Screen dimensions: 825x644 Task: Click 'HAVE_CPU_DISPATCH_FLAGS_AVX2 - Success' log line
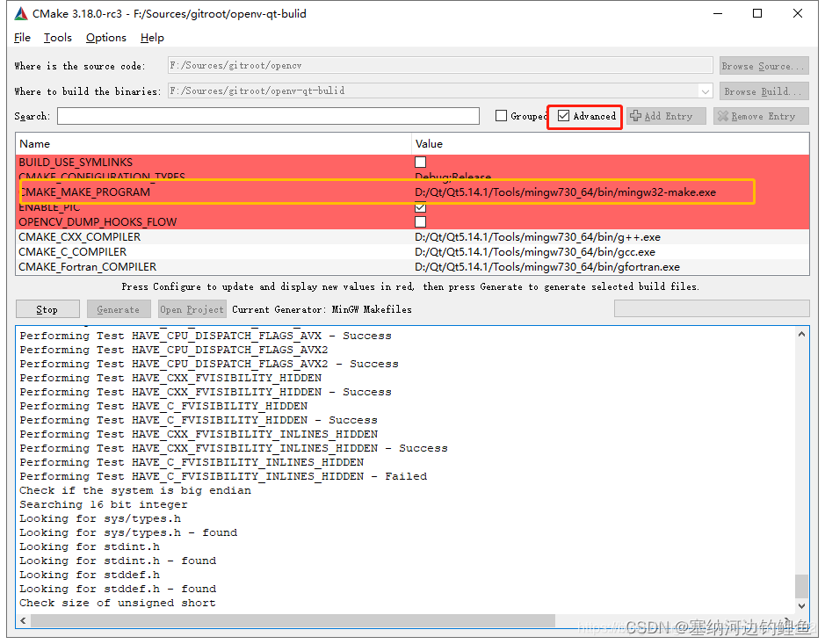(209, 364)
